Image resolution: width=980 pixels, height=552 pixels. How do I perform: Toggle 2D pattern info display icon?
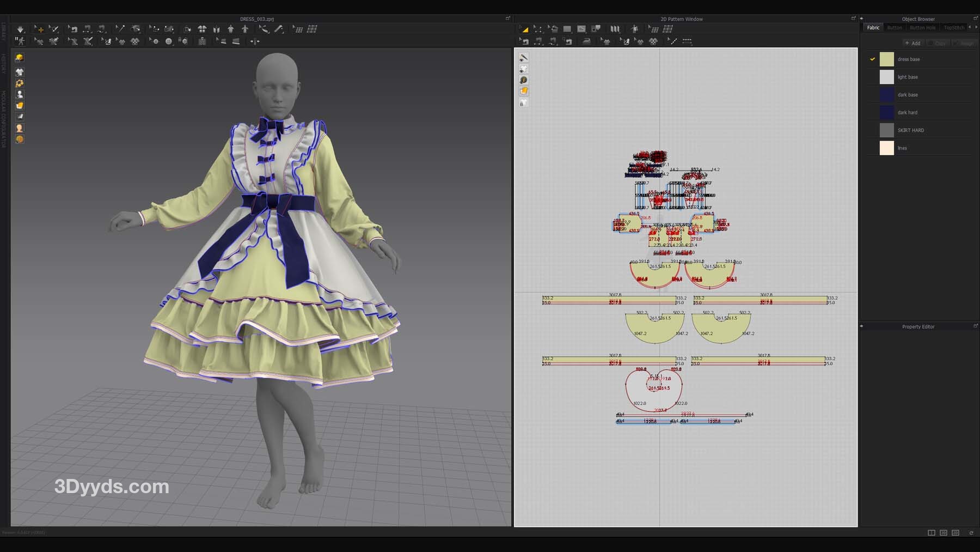(x=523, y=80)
